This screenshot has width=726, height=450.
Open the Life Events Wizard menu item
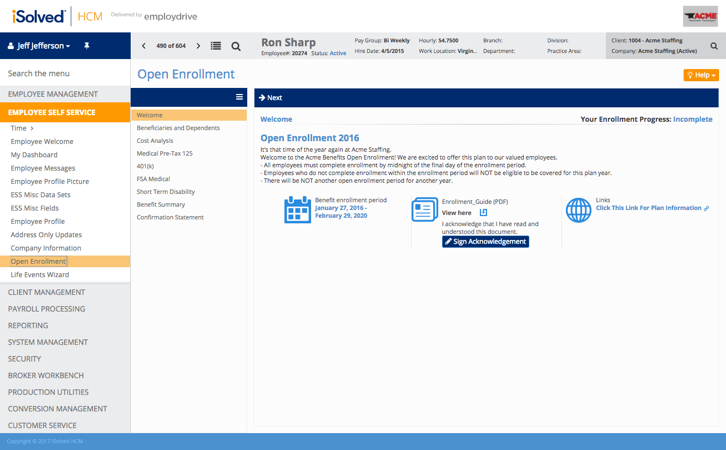coord(40,274)
